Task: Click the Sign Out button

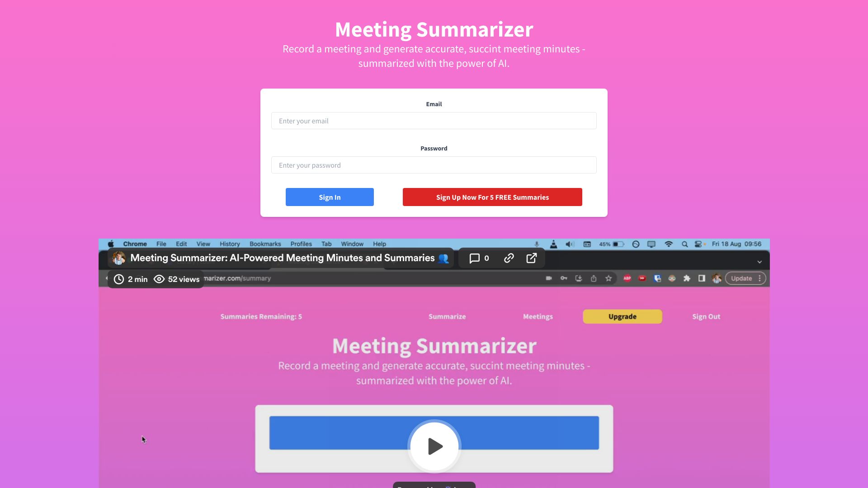Action: 706,316
